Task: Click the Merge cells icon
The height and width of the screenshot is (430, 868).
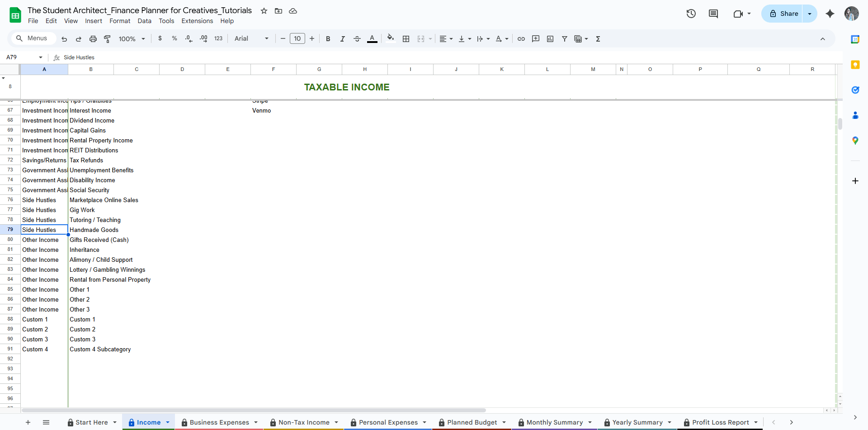Action: (421, 39)
